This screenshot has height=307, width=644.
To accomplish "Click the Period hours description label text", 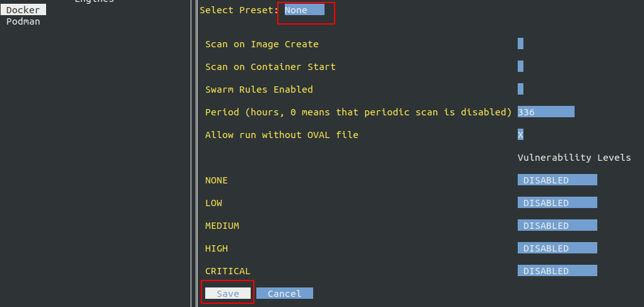I will [358, 112].
